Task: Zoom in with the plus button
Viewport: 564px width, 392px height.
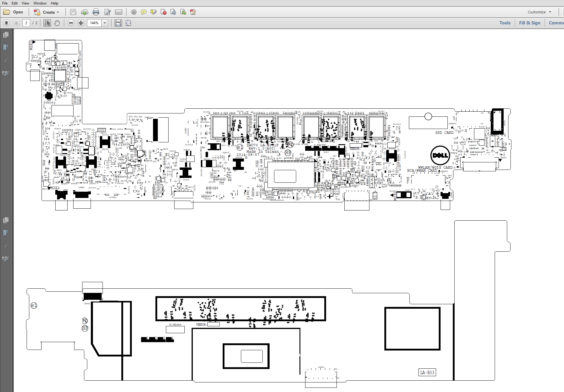Action: [81, 23]
